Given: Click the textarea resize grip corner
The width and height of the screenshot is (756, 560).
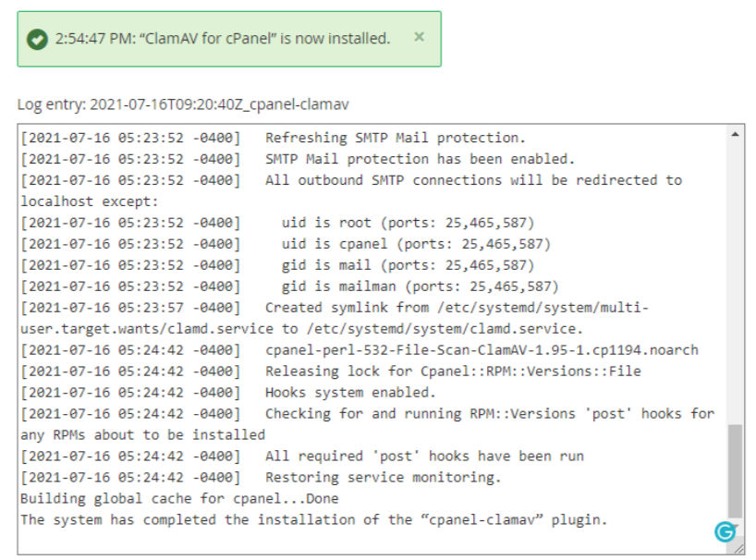Looking at the screenshot, I should (x=738, y=548).
